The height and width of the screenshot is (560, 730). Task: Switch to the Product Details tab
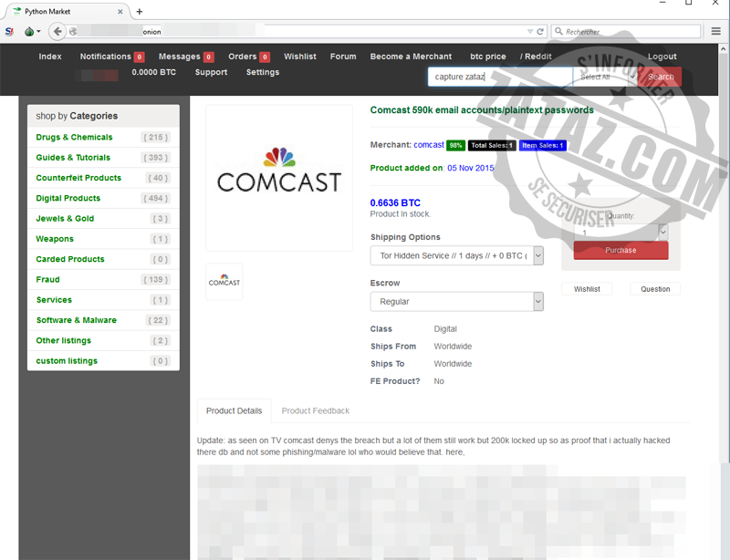(x=235, y=410)
